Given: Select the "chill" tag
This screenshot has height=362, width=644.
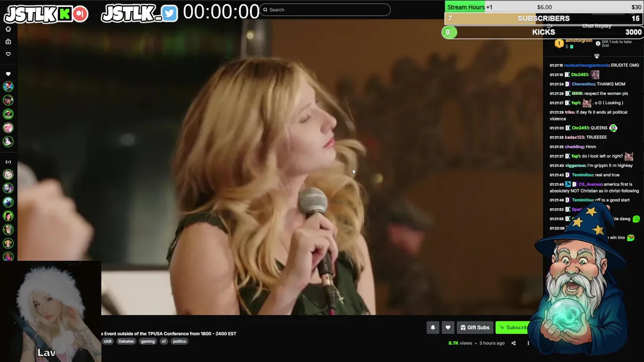Looking at the screenshot, I should [108, 341].
